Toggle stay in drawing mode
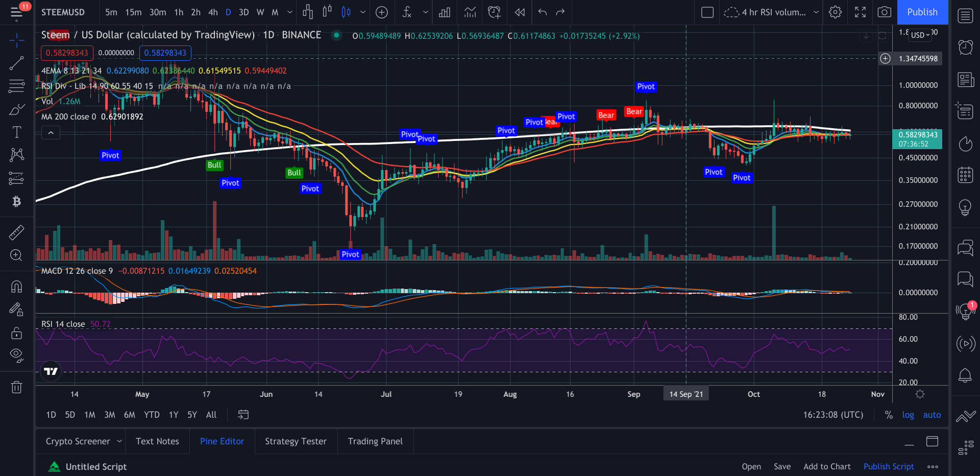980x476 pixels. 16,310
